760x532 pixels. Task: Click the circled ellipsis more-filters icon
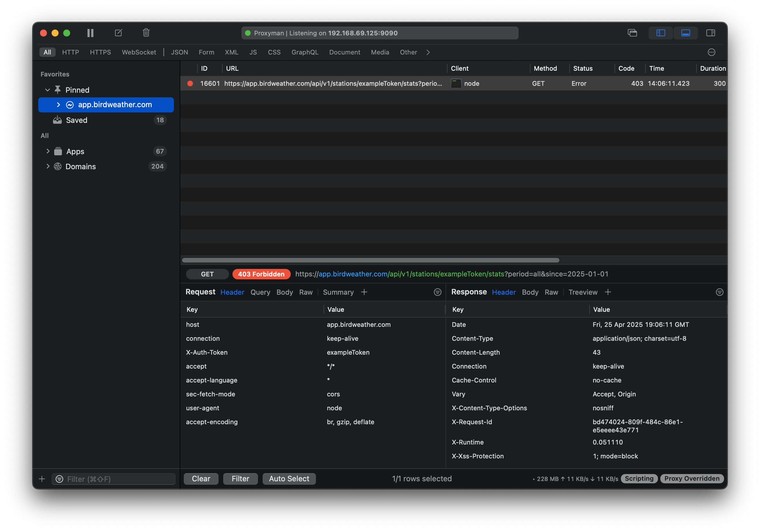pos(711,52)
